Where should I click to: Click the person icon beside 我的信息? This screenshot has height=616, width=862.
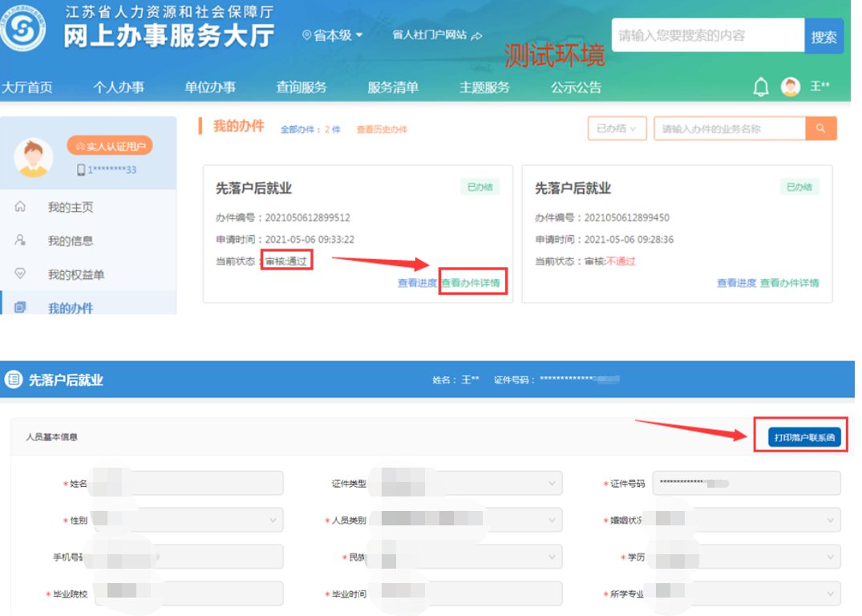click(21, 241)
